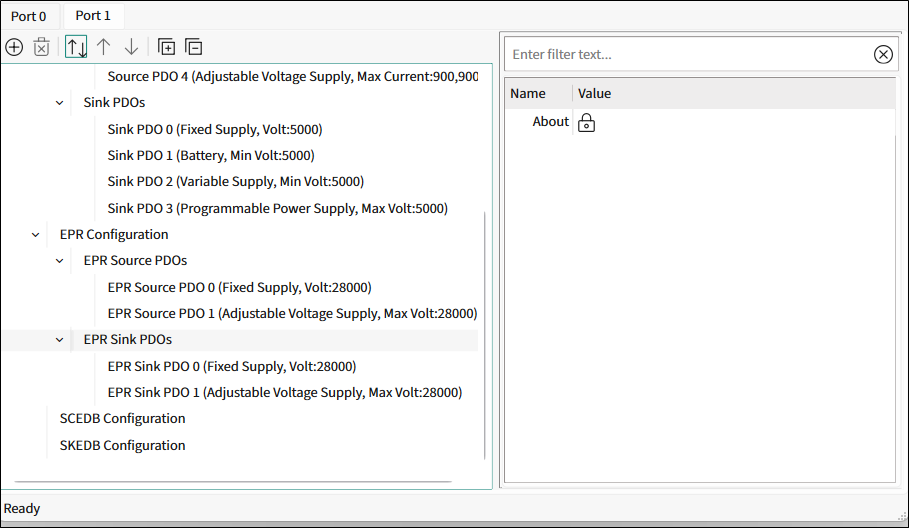Switch to the Port 1 tab

click(93, 16)
